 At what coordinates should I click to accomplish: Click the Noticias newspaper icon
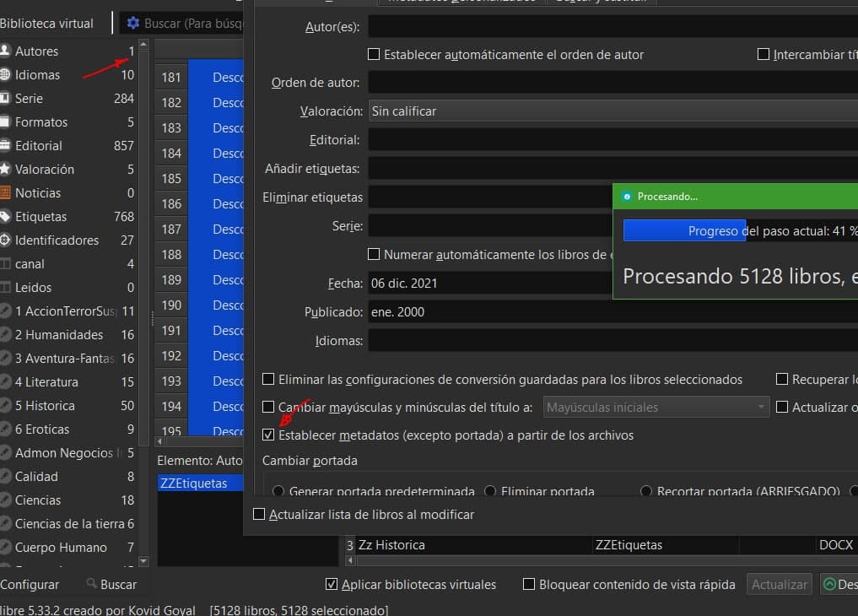[5, 192]
